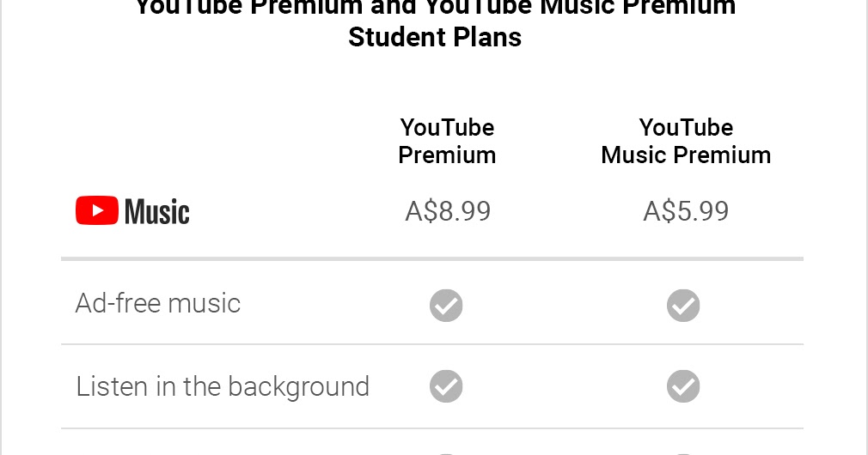868x455 pixels.
Task: Click the Student Plans heading text
Action: coord(435,38)
